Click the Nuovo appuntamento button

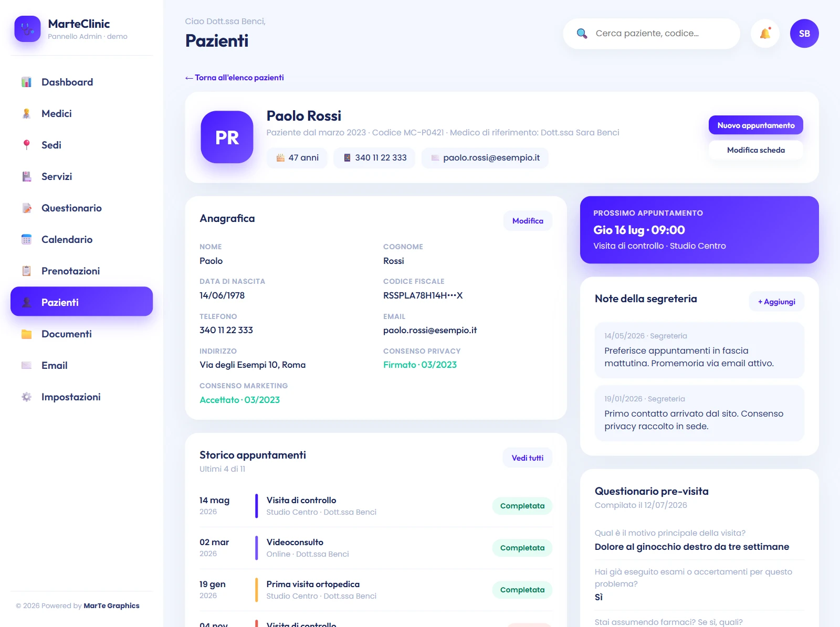click(x=755, y=125)
